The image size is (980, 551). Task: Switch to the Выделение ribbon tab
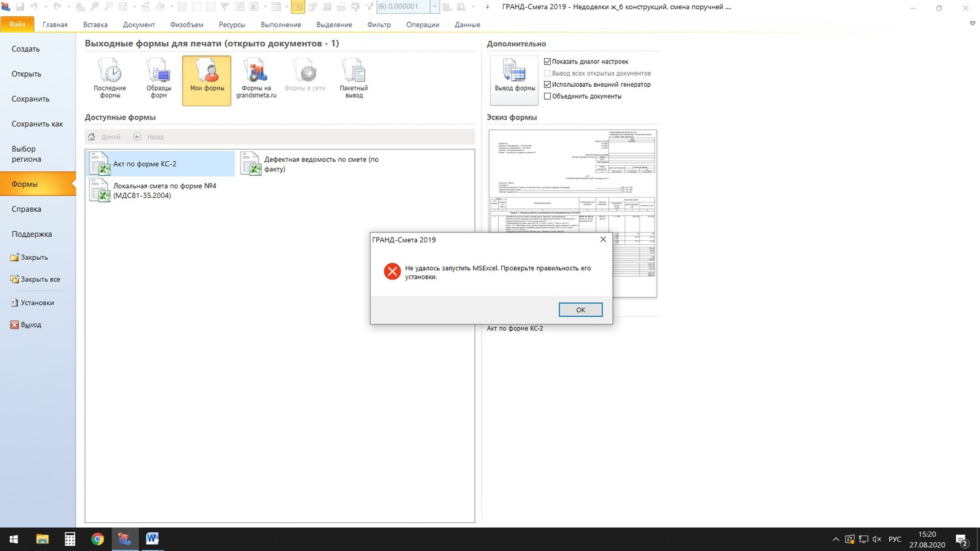[334, 25]
